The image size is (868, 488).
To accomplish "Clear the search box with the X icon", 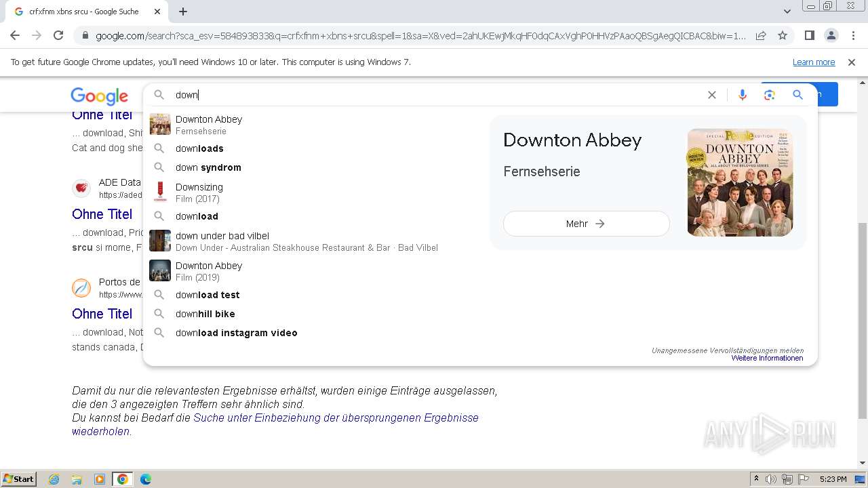I will pos(711,95).
